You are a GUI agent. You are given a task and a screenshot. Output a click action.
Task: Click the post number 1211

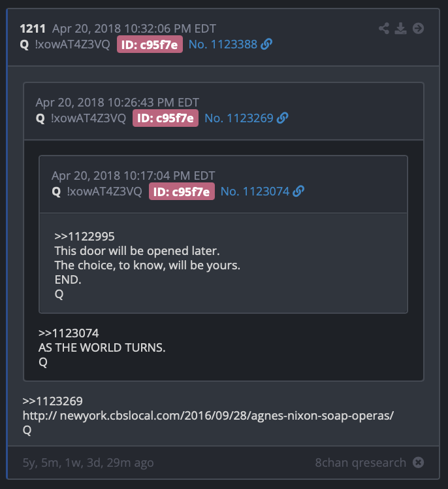tap(33, 28)
